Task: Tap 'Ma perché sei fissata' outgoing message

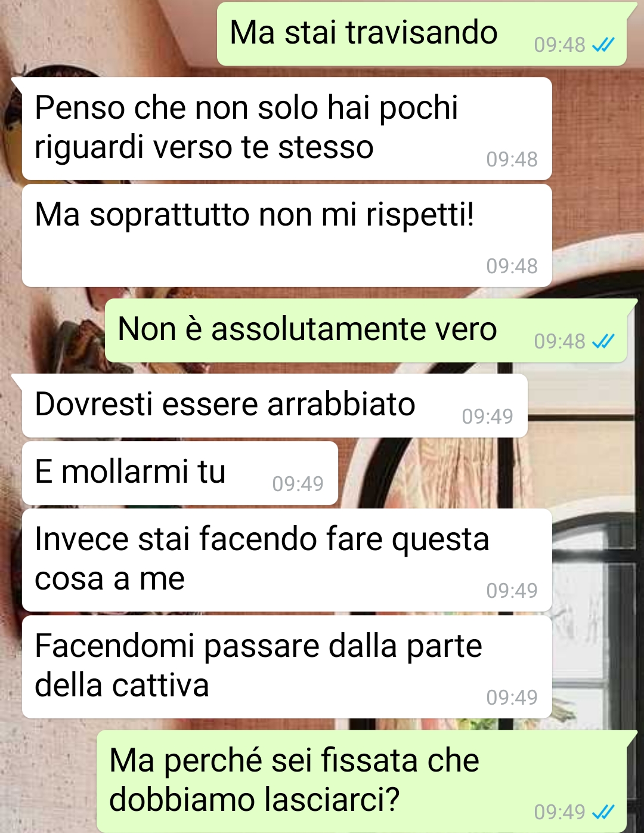Action: click(362, 781)
